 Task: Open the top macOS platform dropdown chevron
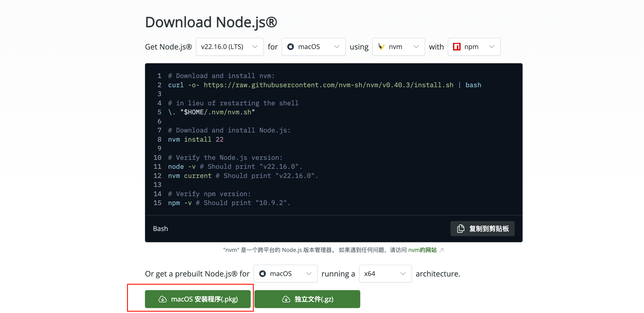[337, 47]
